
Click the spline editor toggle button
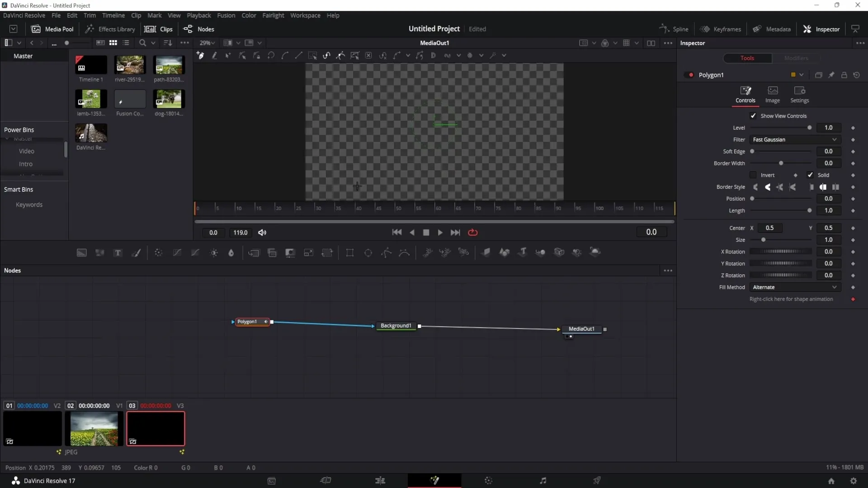674,28
